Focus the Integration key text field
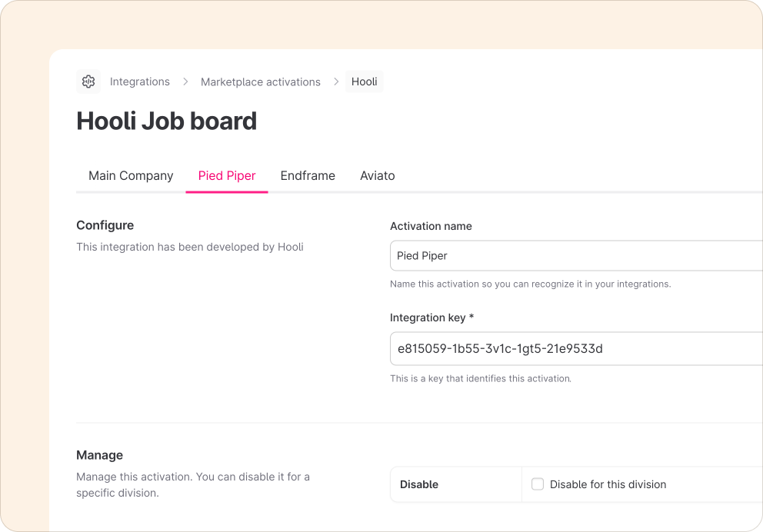The image size is (763, 532). click(575, 349)
